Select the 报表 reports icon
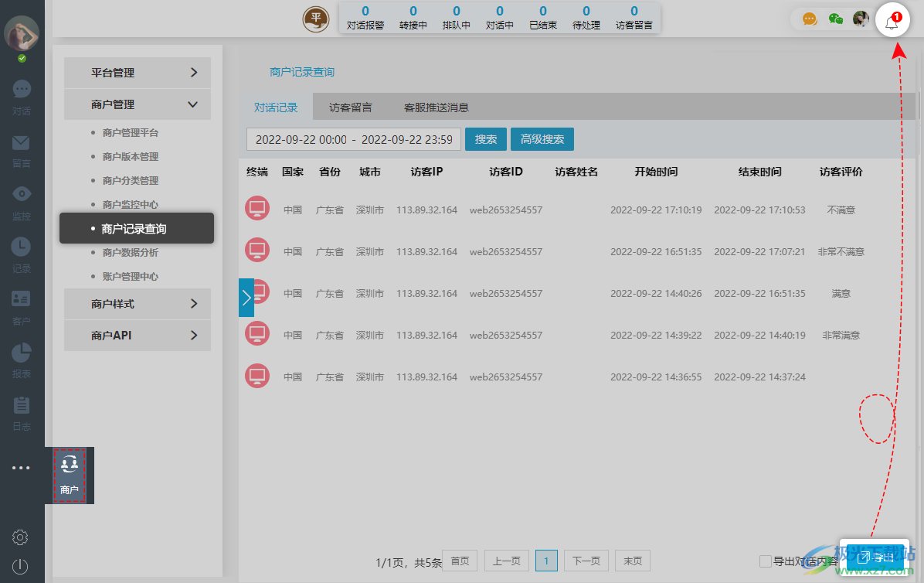This screenshot has width=924, height=583. point(21,357)
